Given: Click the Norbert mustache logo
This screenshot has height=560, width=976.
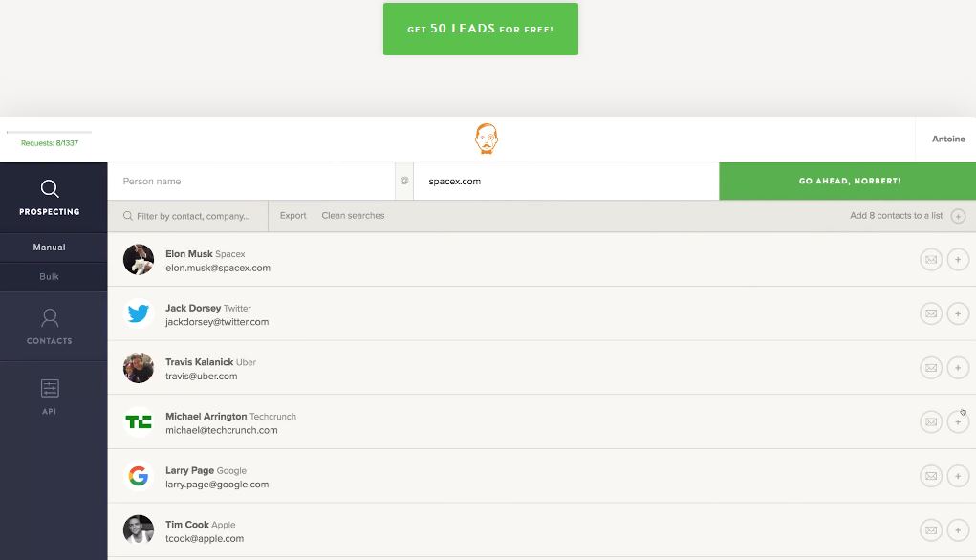Looking at the screenshot, I should pyautogui.click(x=487, y=139).
